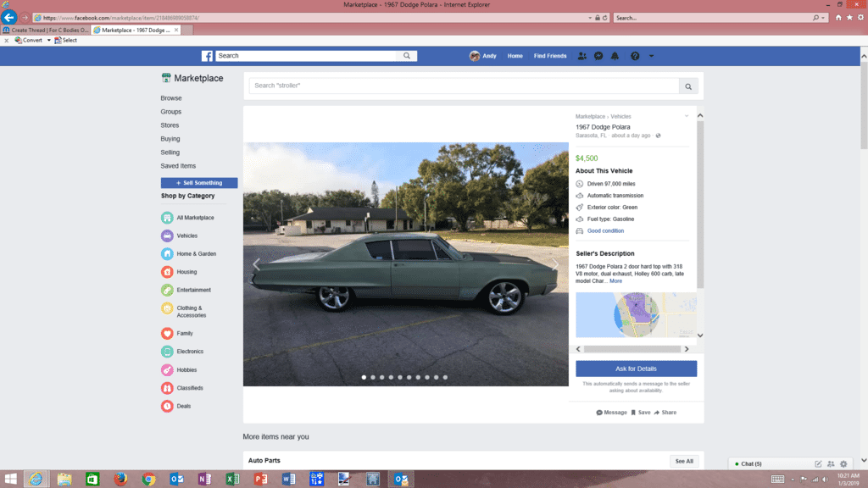Expand the account menu dropdown arrow
868x488 pixels.
(651, 56)
